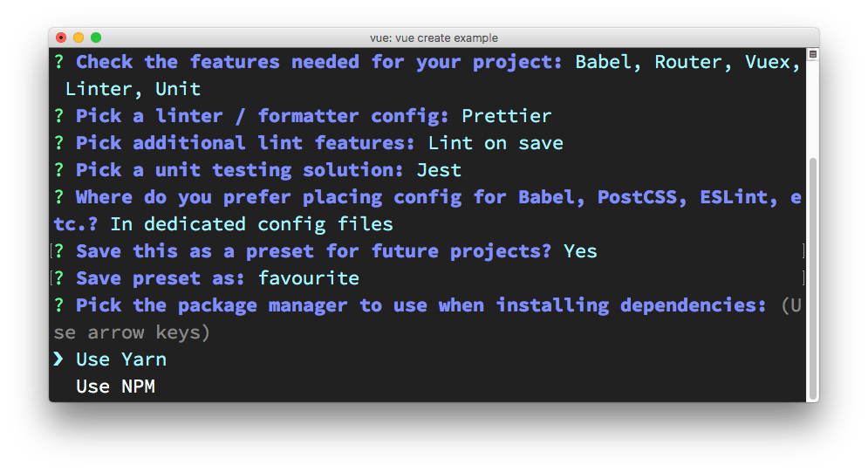Click 'In dedicated config files' answer
Image resolution: width=868 pixels, height=472 pixels.
click(251, 224)
